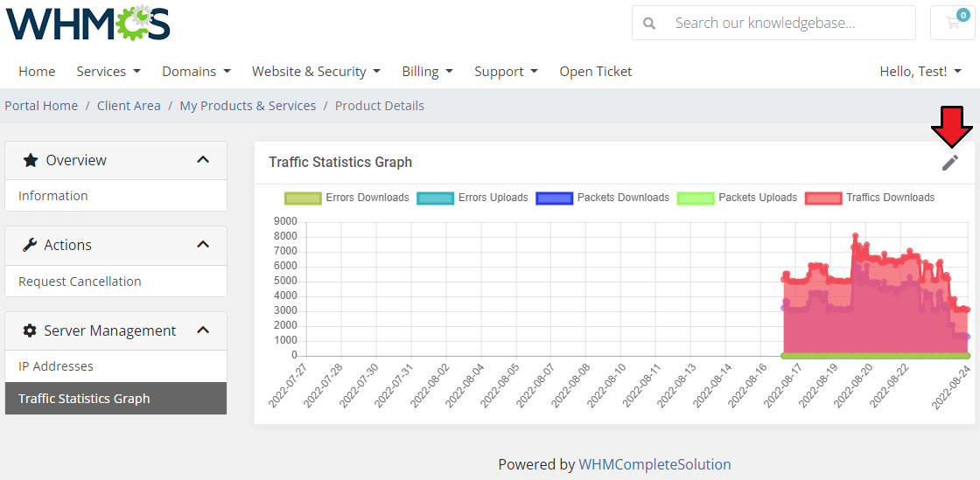Image resolution: width=980 pixels, height=480 pixels.
Task: Go to Home menu item
Action: [x=37, y=71]
